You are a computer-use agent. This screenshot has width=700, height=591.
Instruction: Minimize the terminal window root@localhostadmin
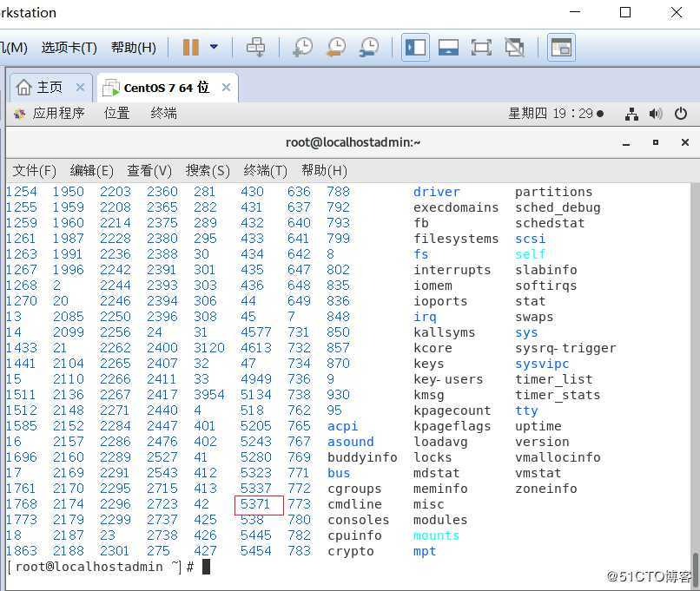(x=626, y=142)
